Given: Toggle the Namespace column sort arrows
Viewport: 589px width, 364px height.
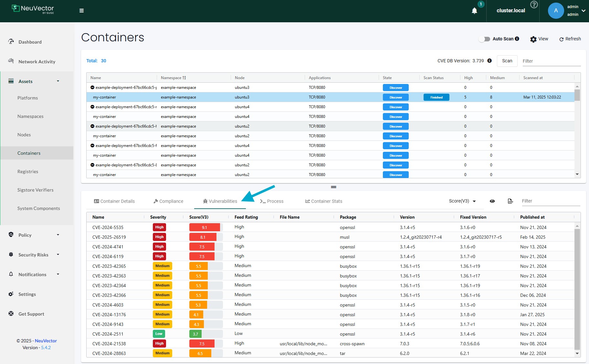Looking at the screenshot, I should [x=185, y=78].
